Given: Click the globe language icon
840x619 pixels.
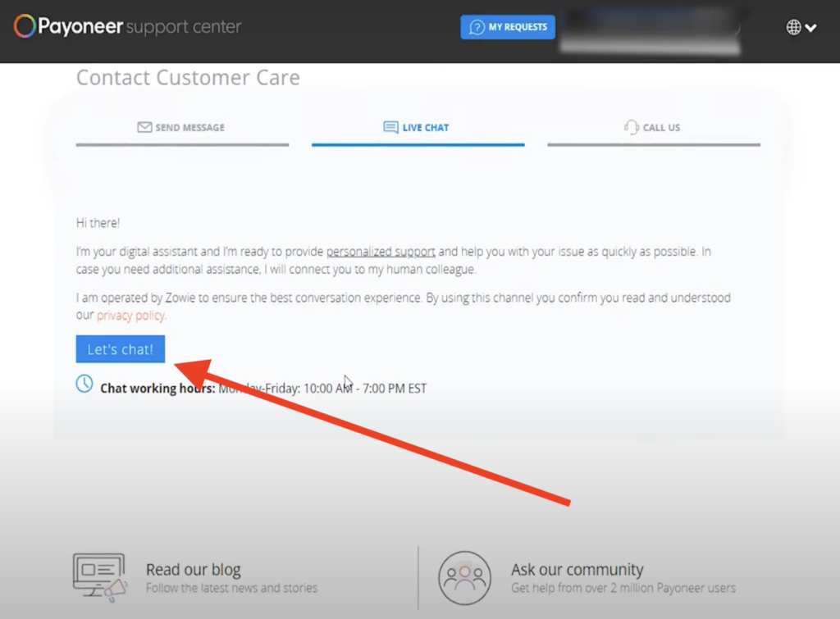Looking at the screenshot, I should (x=792, y=26).
